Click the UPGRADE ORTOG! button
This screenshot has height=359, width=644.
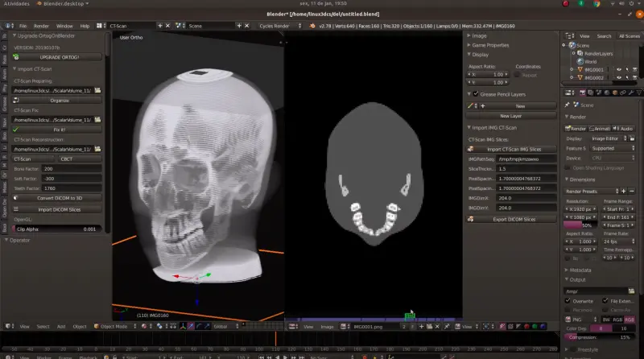pyautogui.click(x=57, y=57)
